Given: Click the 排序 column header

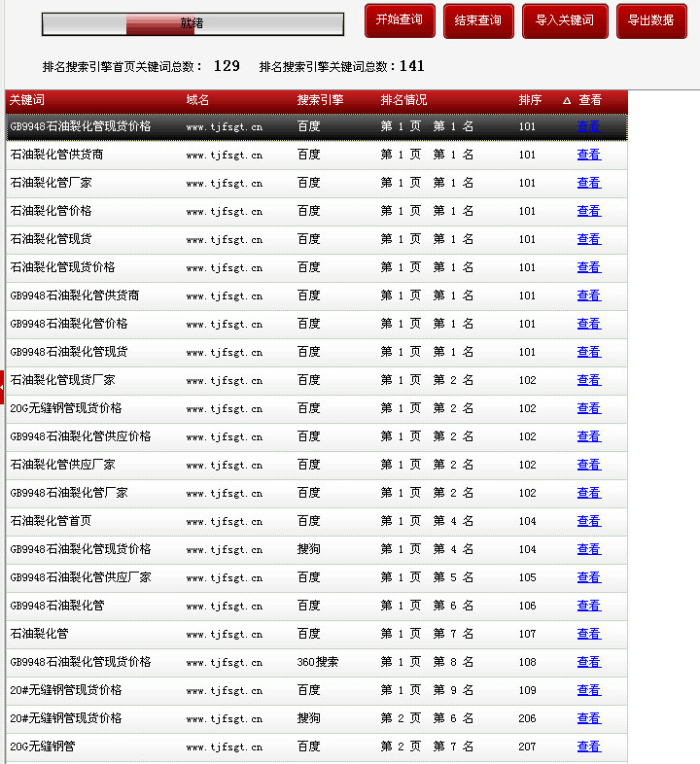Looking at the screenshot, I should pos(530,100).
